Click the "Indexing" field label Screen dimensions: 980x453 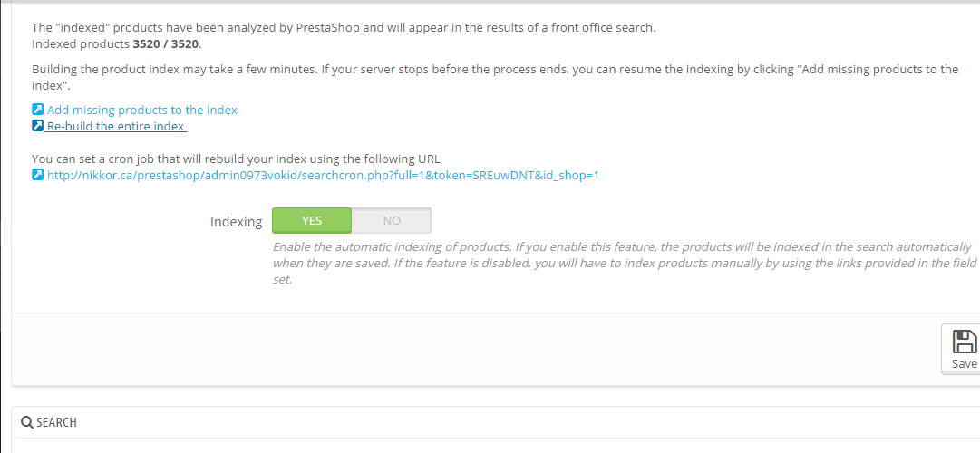click(x=236, y=222)
